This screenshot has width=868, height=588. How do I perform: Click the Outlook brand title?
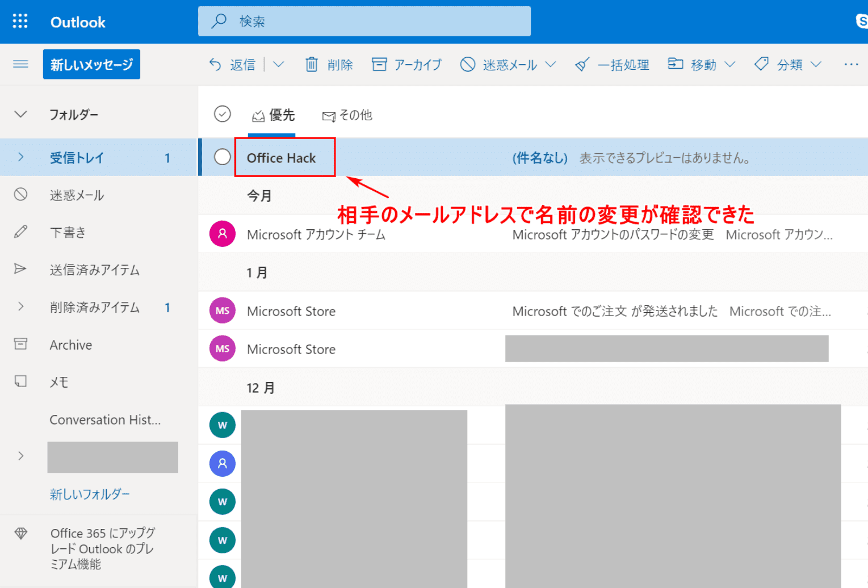coord(78,22)
